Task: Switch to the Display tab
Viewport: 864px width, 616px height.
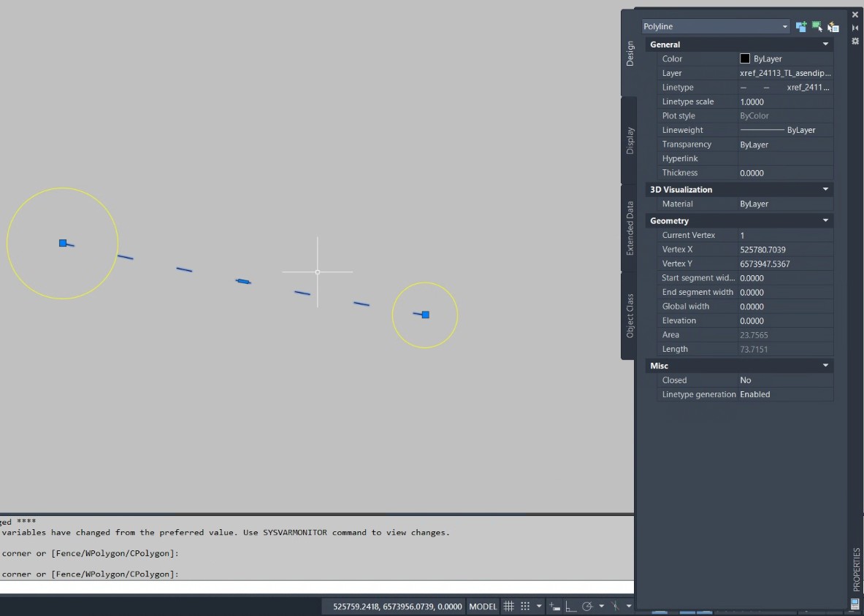Action: 630,141
